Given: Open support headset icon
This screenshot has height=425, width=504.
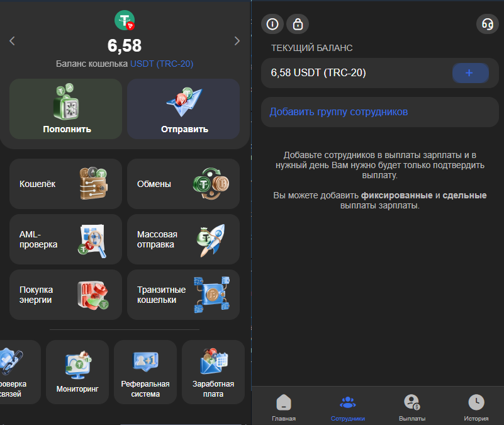Looking at the screenshot, I should click(x=487, y=24).
